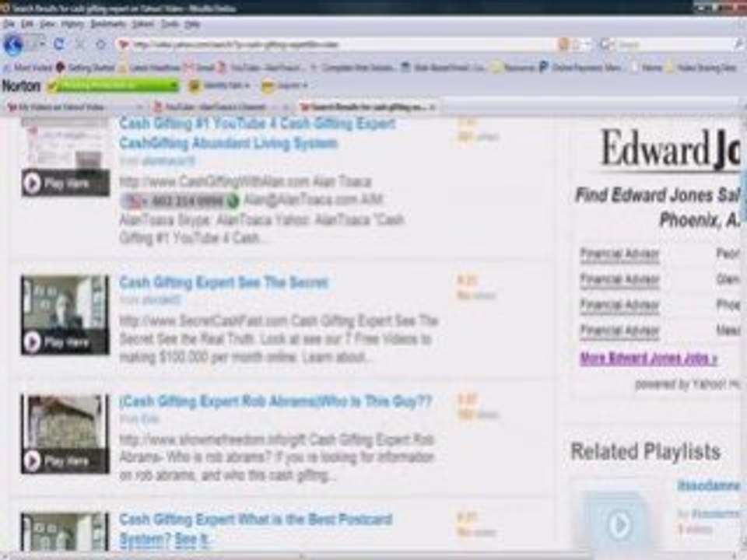The height and width of the screenshot is (560, 747).
Task: Go to the Home page icon
Action: [x=101, y=45]
